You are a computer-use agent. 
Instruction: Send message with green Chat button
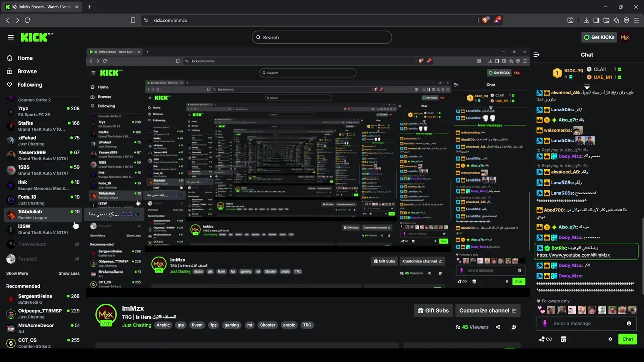[x=628, y=339]
